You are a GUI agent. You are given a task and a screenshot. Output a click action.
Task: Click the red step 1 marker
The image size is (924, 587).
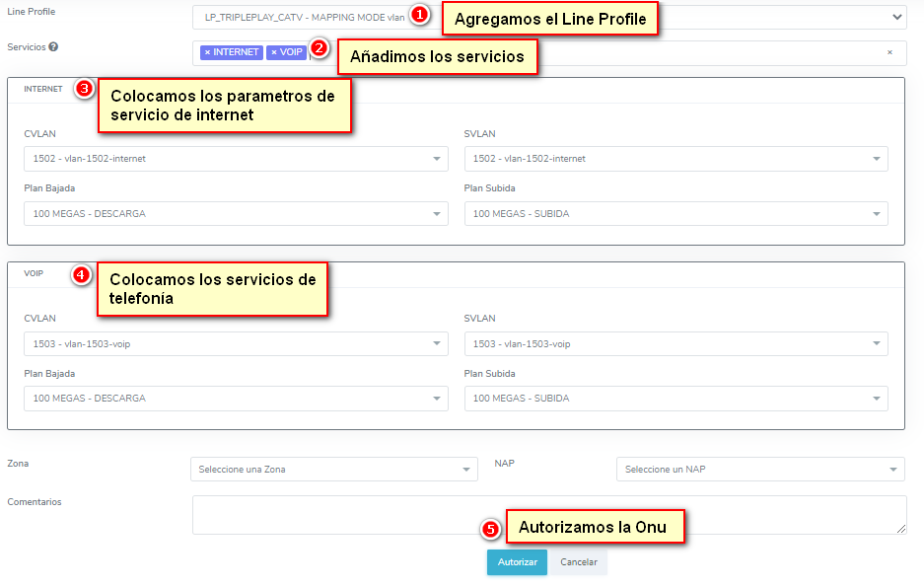[419, 15]
